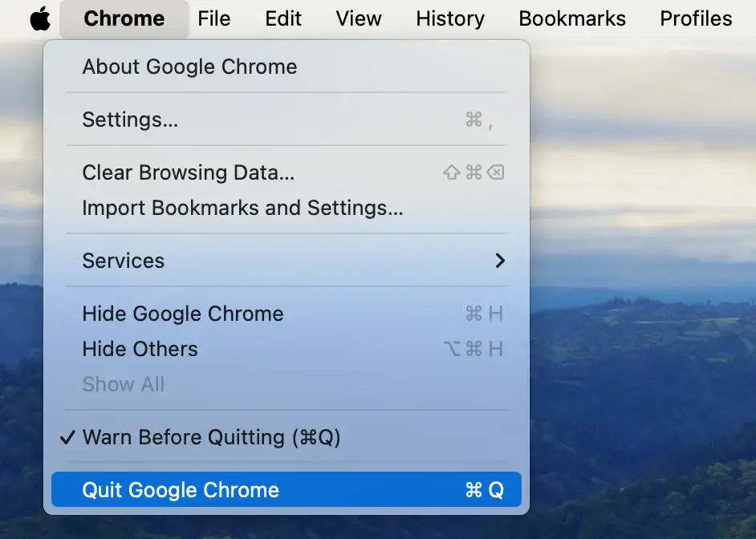Viewport: 756px width, 539px height.
Task: Open the Bookmarks menu
Action: tap(572, 18)
